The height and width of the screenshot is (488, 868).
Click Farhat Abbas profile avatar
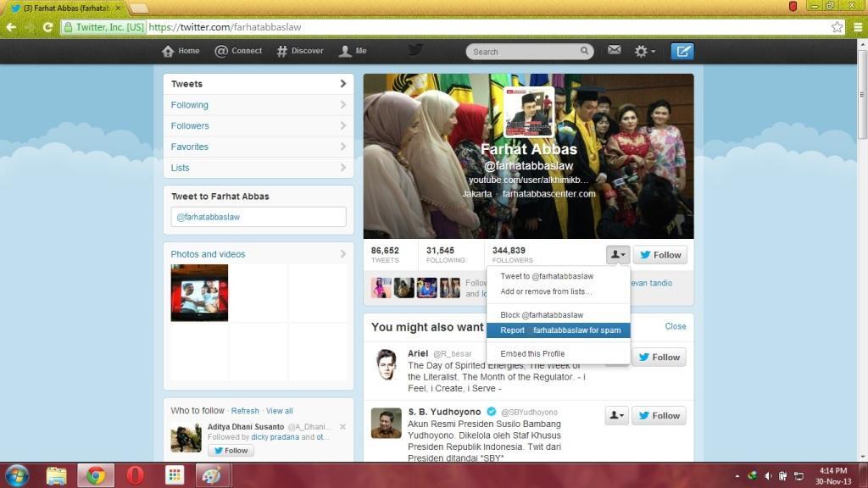pos(529,113)
